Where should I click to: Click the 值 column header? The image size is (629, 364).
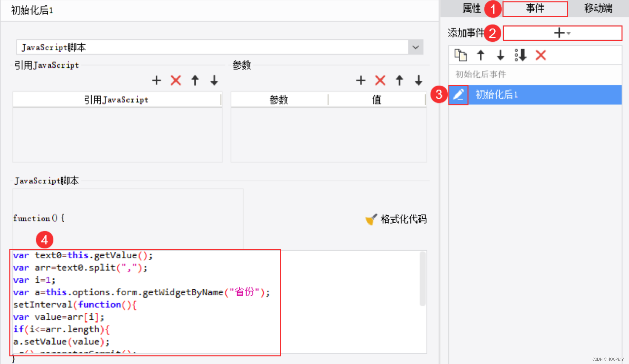377,100
